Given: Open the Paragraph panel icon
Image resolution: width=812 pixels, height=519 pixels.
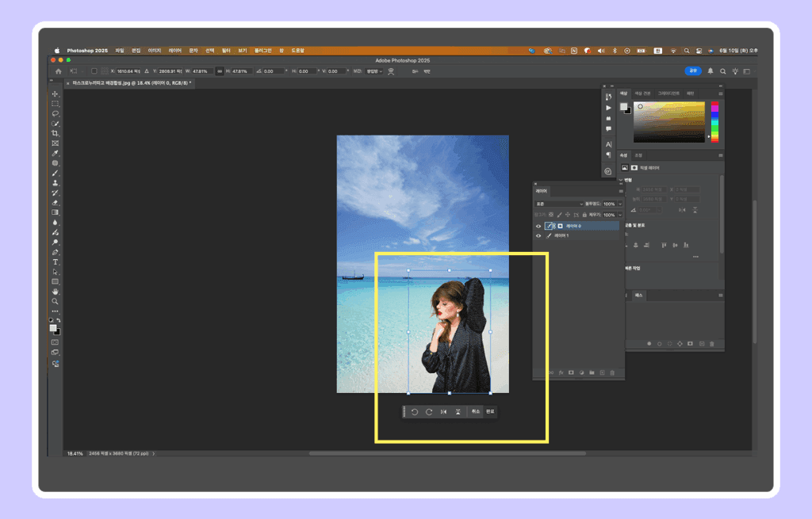Looking at the screenshot, I should pos(608,155).
